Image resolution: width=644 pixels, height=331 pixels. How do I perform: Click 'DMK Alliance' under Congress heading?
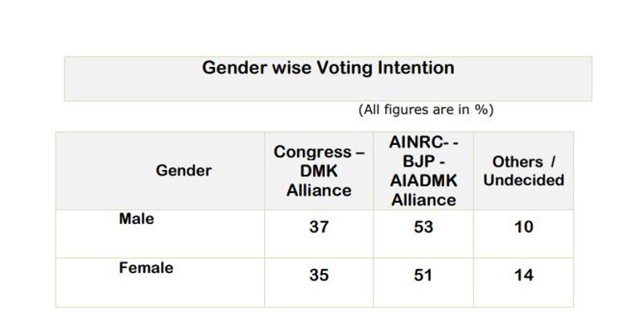[x=319, y=181]
